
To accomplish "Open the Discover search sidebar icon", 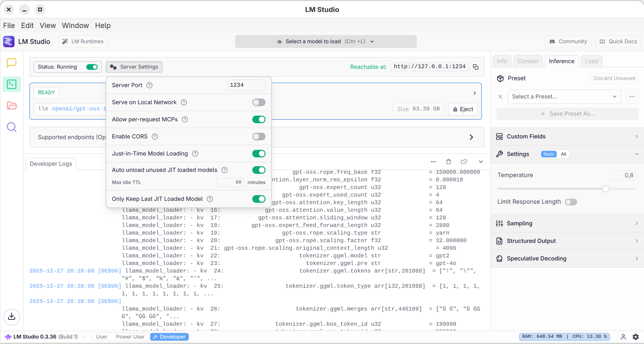I will (x=12, y=127).
